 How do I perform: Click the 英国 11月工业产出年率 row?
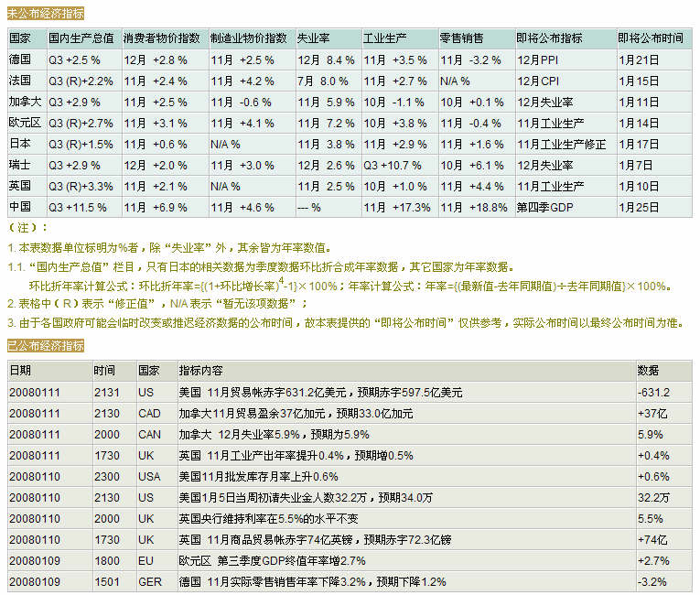click(x=350, y=456)
